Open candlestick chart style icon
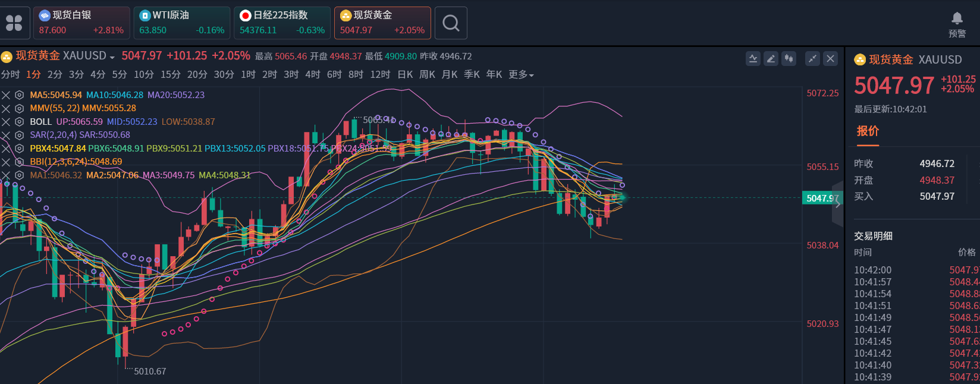Screen dimensions: 980x384 pyautogui.click(x=789, y=58)
